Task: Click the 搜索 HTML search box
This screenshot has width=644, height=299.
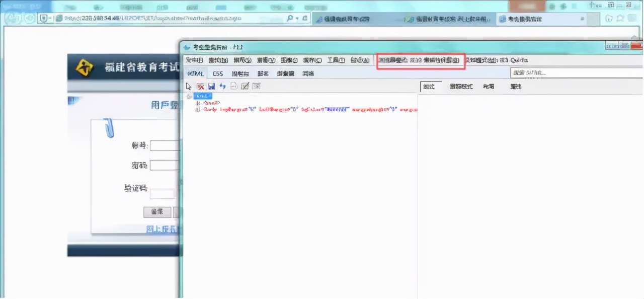Action: [x=577, y=73]
